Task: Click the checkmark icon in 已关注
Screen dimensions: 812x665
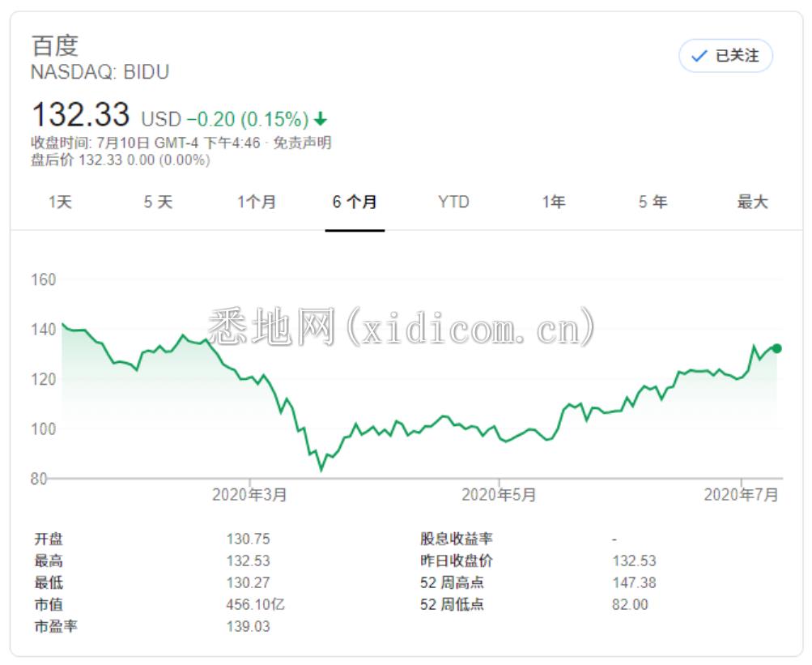Action: [699, 55]
